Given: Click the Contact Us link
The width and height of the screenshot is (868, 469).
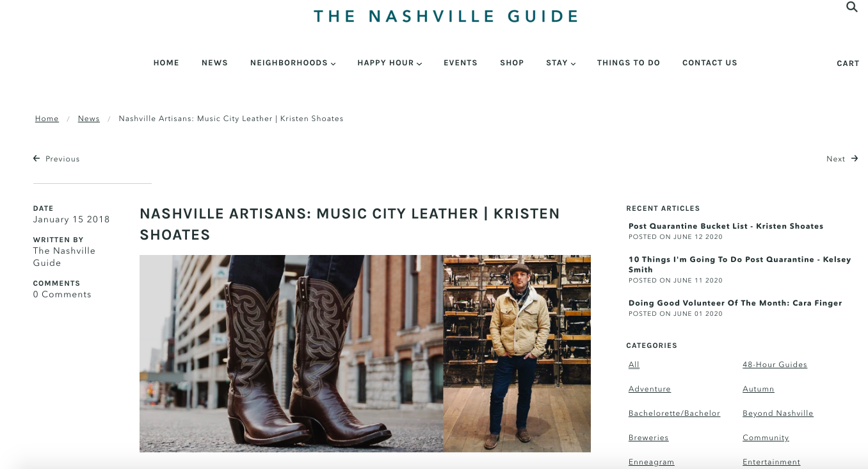Looking at the screenshot, I should (x=710, y=63).
